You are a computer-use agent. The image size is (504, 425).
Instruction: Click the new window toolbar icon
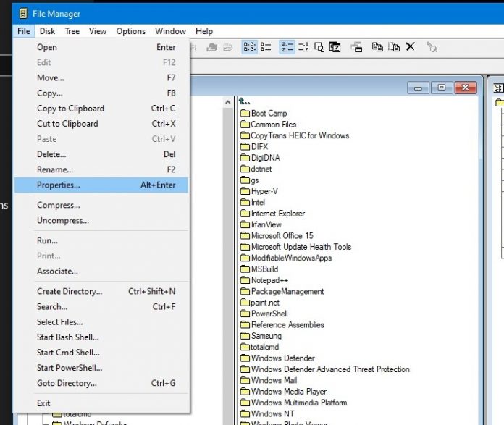(356, 47)
